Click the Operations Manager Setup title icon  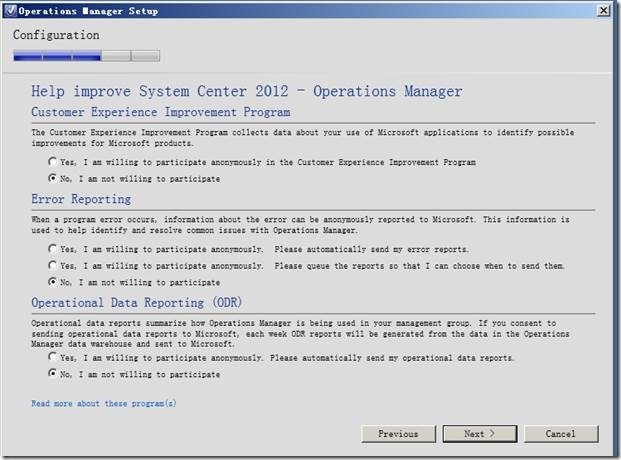11,11
